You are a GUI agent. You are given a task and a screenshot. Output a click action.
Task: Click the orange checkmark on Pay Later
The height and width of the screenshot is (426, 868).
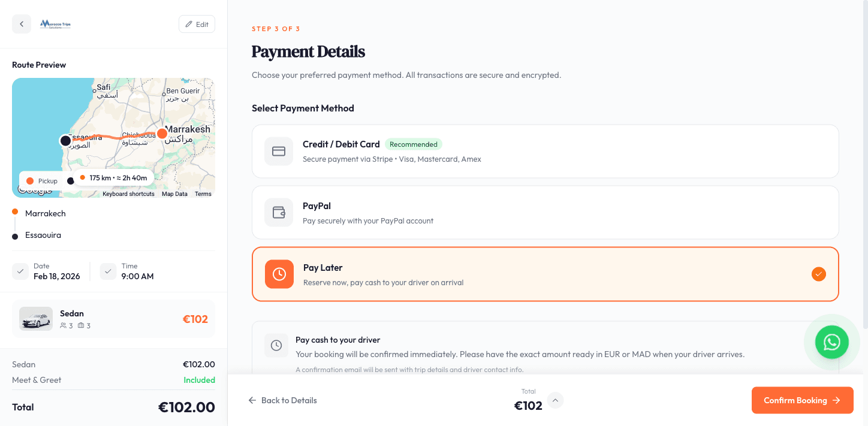click(818, 274)
